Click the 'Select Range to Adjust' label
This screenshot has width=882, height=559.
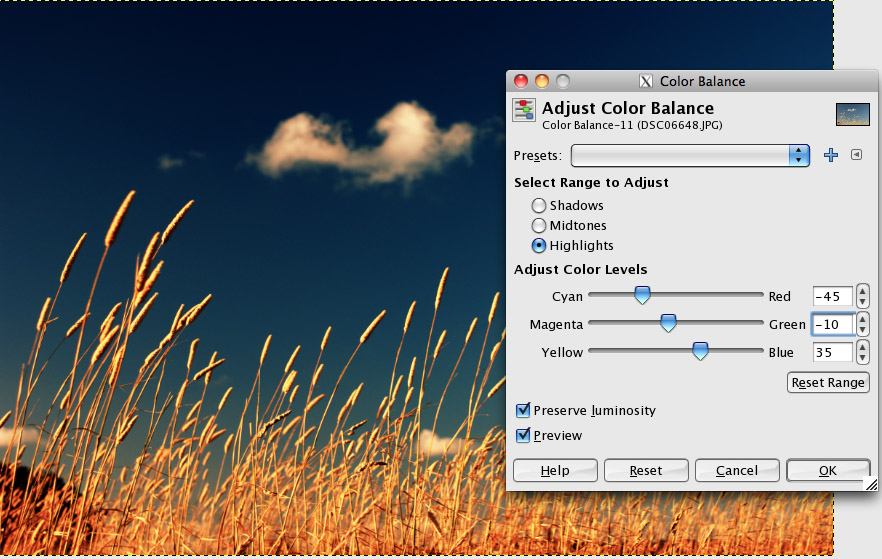coord(591,182)
